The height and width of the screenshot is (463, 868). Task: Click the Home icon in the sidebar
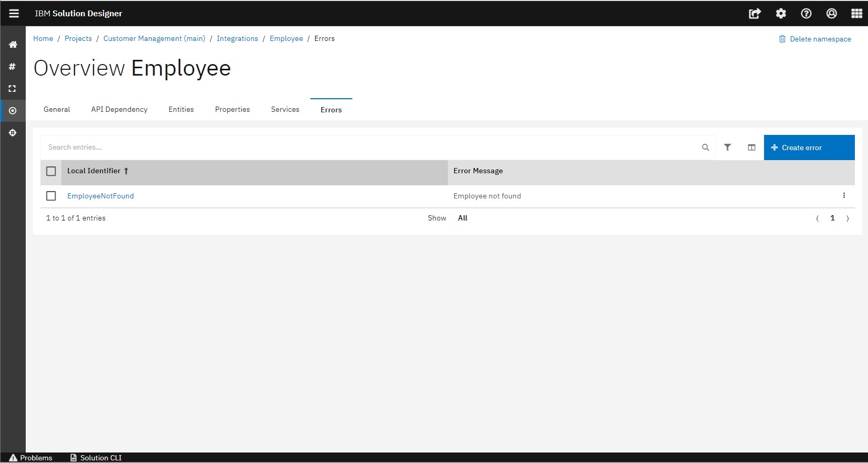[x=13, y=45]
